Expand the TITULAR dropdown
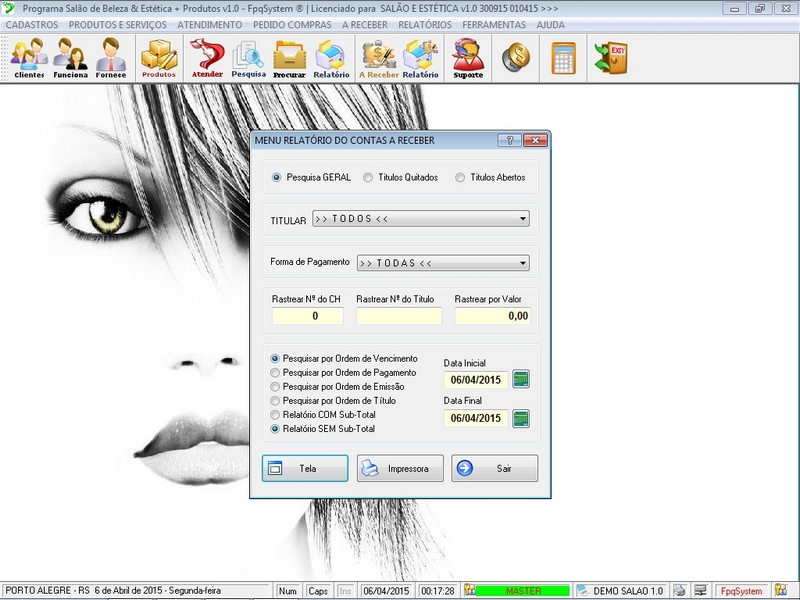This screenshot has height=600, width=800. point(523,219)
